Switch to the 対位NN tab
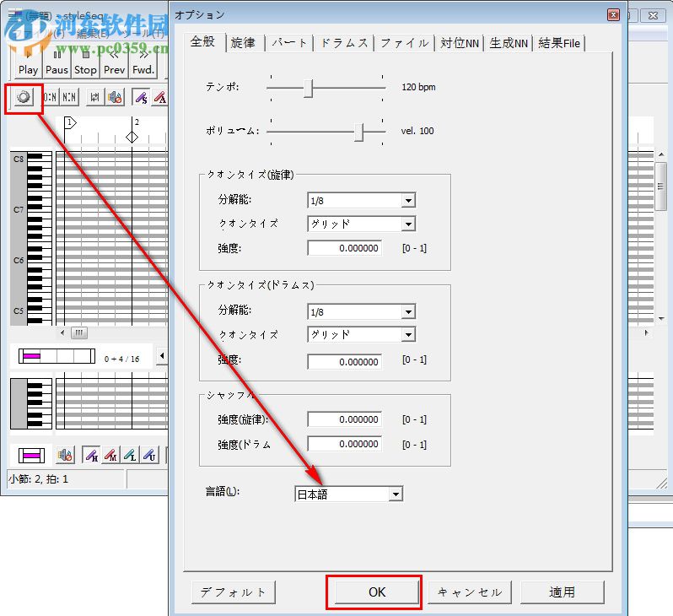Viewport: 673px width, 616px height. tap(460, 43)
